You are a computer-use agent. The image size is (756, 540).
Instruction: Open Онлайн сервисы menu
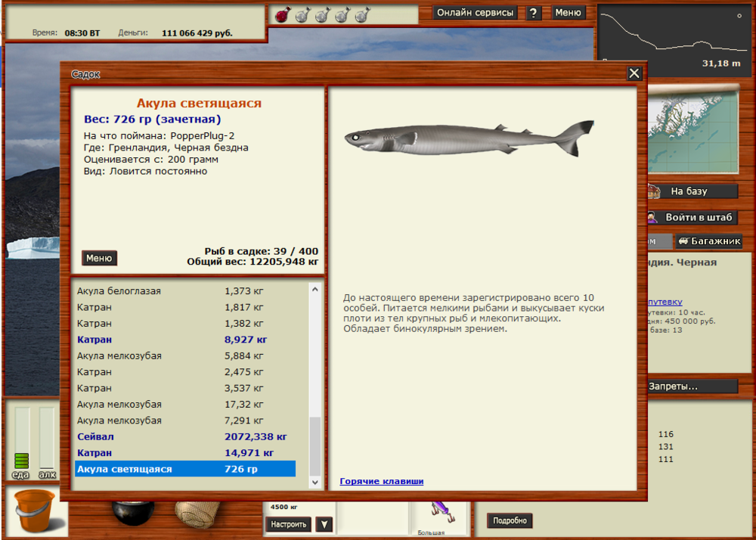pos(476,13)
